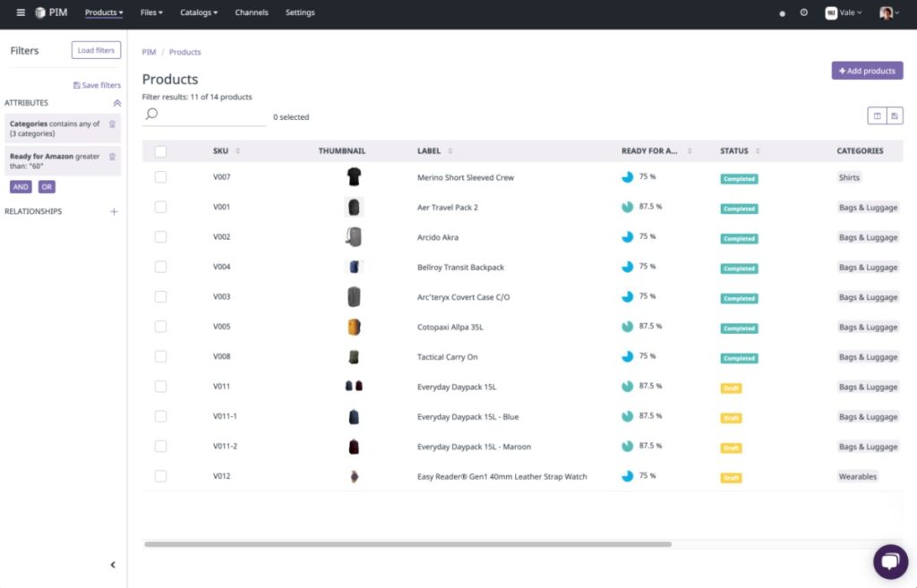Expand the user avatar account menu
The height and width of the screenshot is (588, 917).
click(887, 13)
